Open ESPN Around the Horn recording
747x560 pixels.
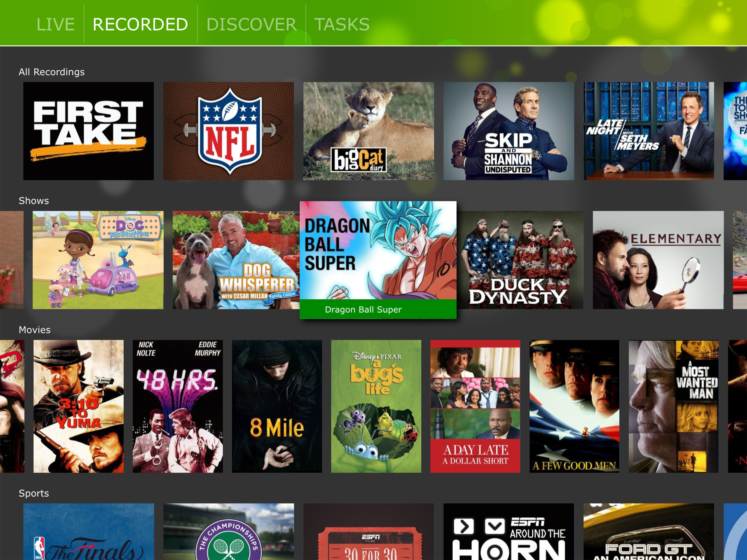pyautogui.click(x=509, y=532)
